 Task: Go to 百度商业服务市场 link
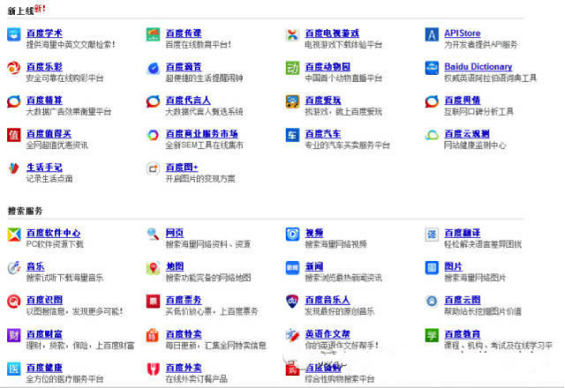pos(202,134)
